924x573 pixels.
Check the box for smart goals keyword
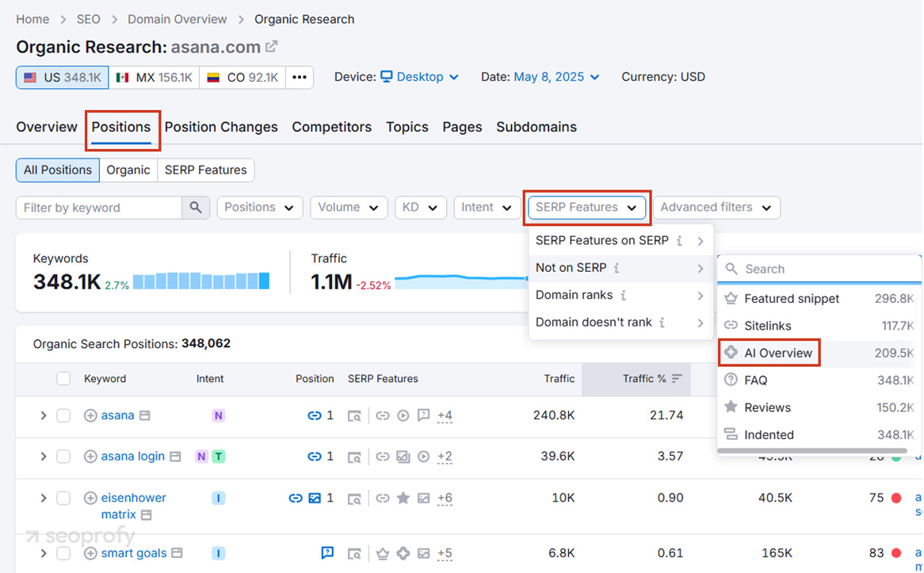click(63, 553)
